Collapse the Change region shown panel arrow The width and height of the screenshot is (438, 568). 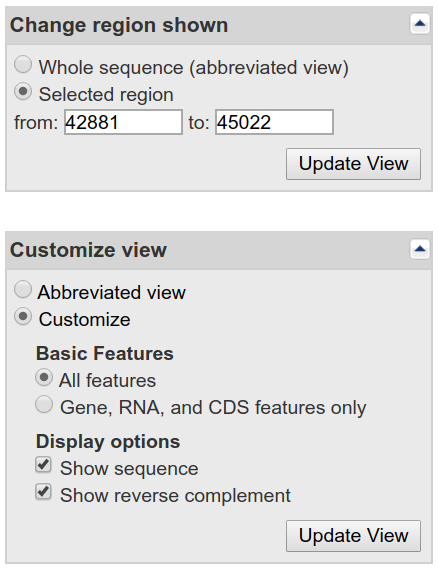(420, 24)
